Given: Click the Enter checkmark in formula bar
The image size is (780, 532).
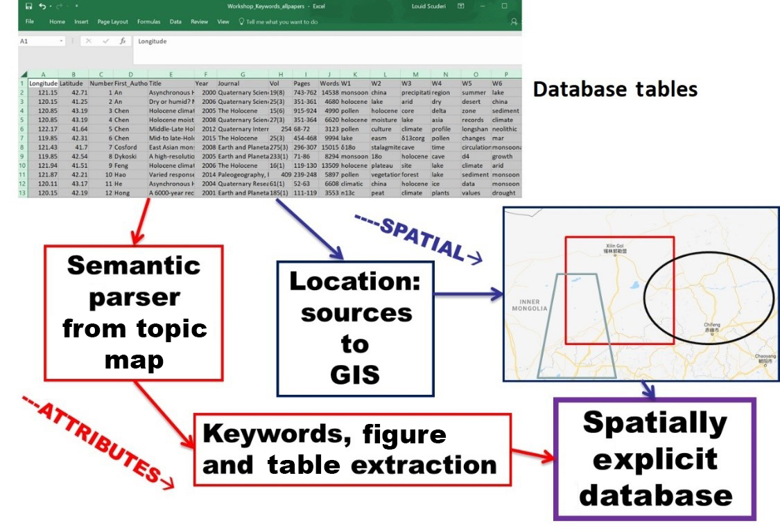Looking at the screenshot, I should click(x=105, y=42).
